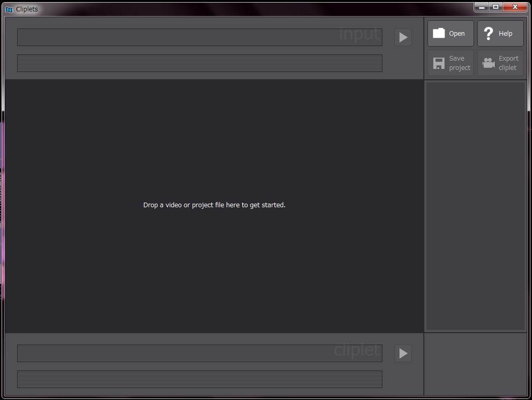The image size is (532, 400).
Task: Close the Cliplets window
Action: point(515,7)
